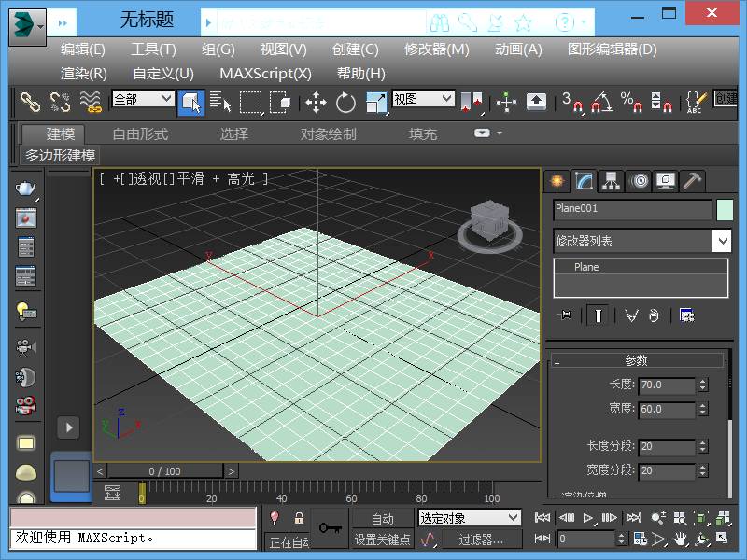This screenshot has height=560, width=747.
Task: Open Select by Name list icon
Action: pyautogui.click(x=220, y=102)
